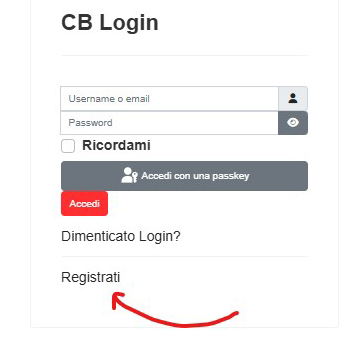
Task: Click the CB Login heading
Action: tap(110, 23)
